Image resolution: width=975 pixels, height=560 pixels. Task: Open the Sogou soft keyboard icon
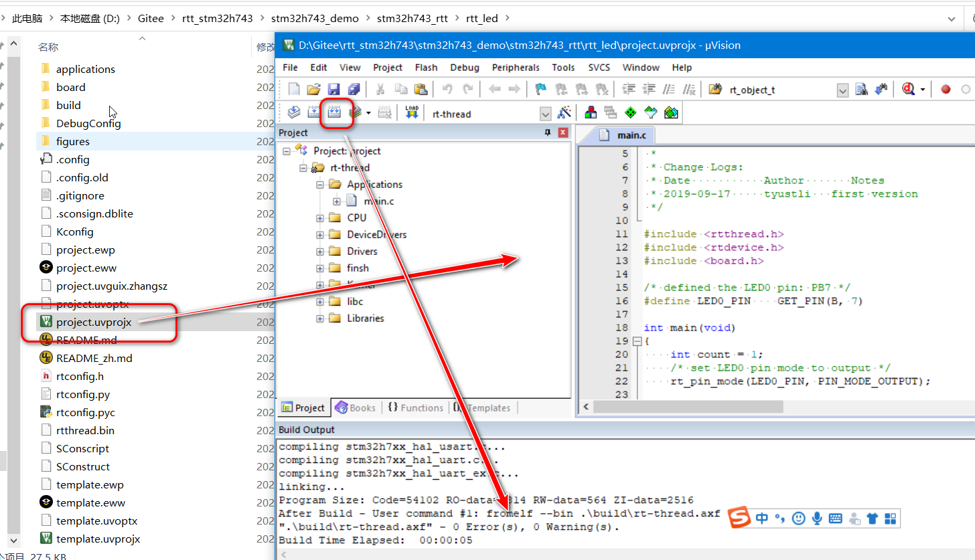(x=835, y=519)
